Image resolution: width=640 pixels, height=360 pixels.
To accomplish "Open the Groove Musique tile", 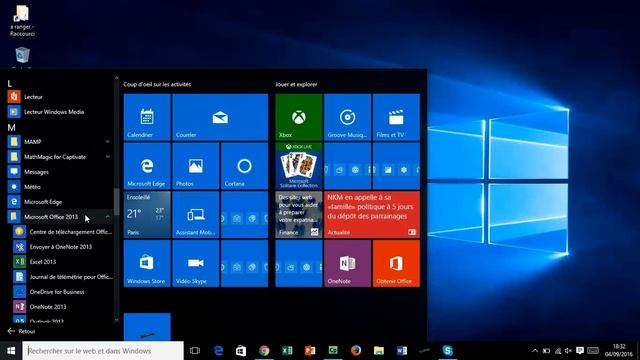I will [347, 117].
